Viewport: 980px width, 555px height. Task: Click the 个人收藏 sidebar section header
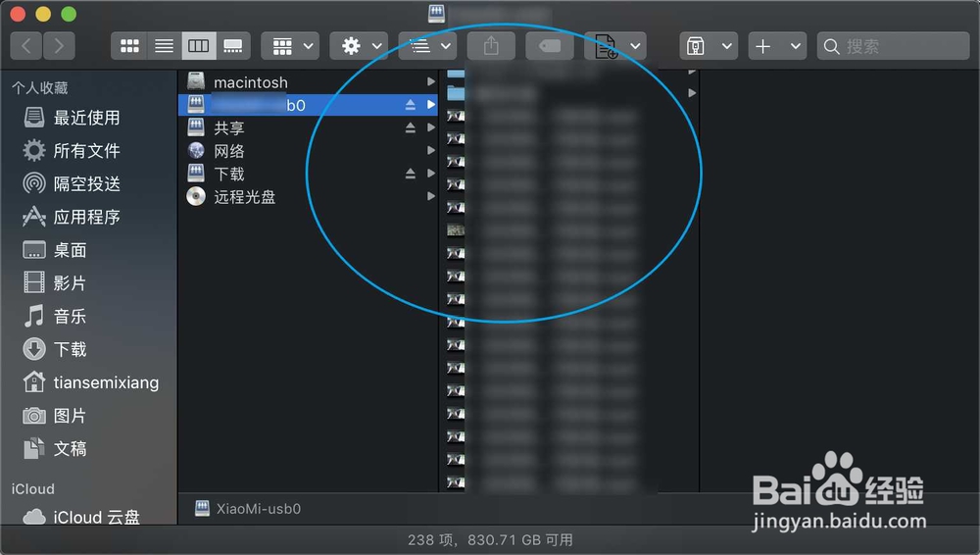(x=39, y=87)
